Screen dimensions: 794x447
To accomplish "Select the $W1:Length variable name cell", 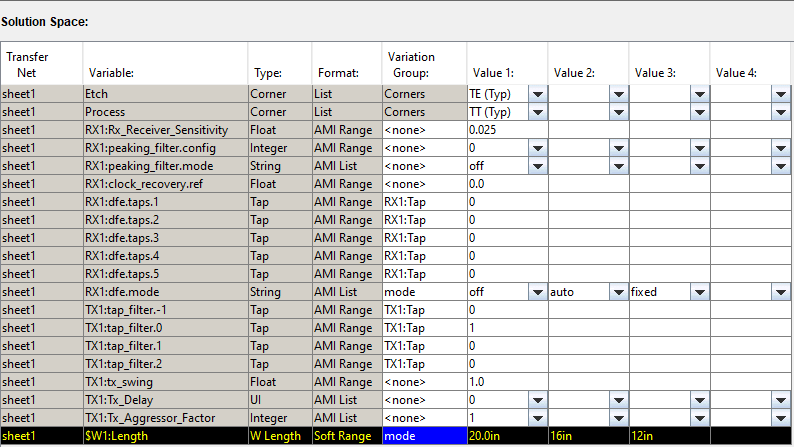I will (164, 436).
